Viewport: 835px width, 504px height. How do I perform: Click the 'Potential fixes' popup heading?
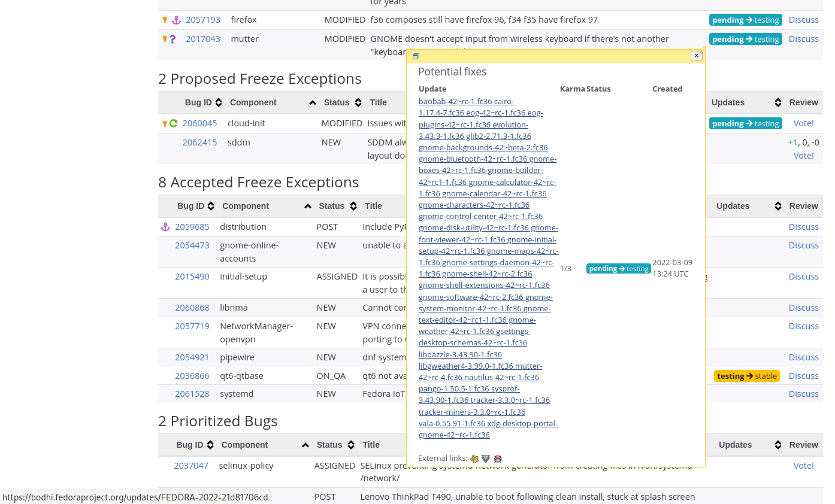tap(452, 72)
